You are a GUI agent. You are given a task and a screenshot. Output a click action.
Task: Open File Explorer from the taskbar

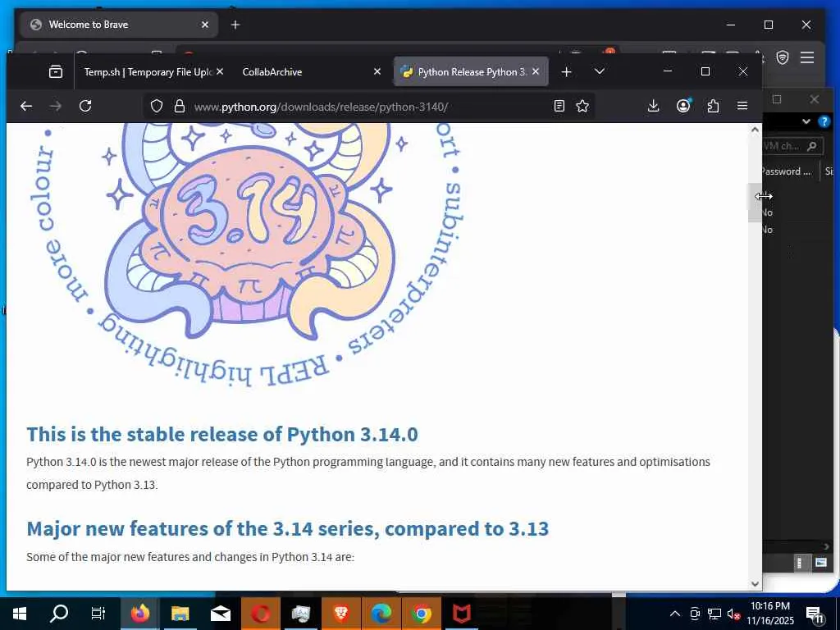coord(180,614)
